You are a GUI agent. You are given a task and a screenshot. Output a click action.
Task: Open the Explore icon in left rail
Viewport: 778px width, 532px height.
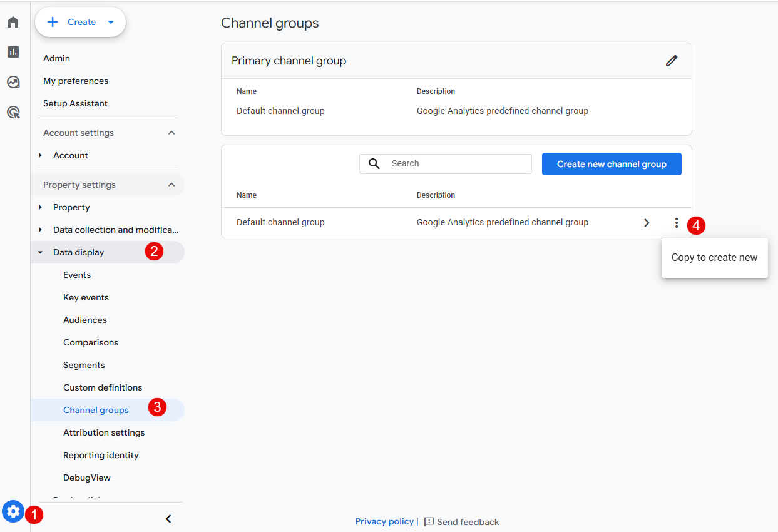tap(13, 82)
